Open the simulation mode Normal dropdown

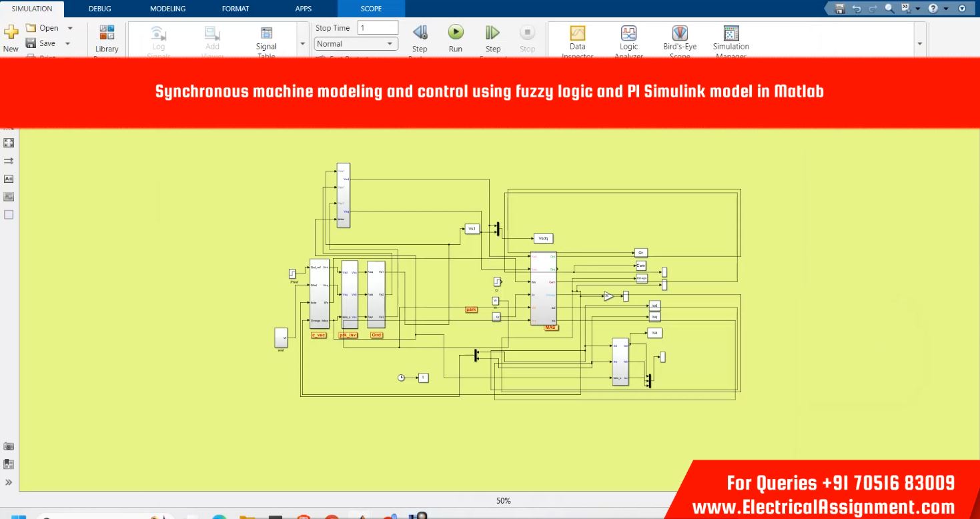click(x=356, y=44)
